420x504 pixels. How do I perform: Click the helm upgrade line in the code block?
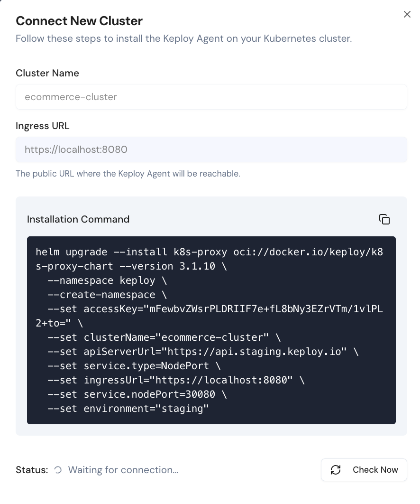pos(209,252)
